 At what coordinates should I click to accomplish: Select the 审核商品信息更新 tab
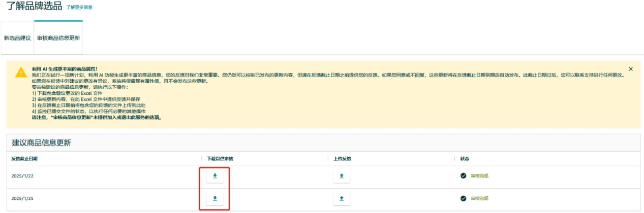(x=58, y=38)
